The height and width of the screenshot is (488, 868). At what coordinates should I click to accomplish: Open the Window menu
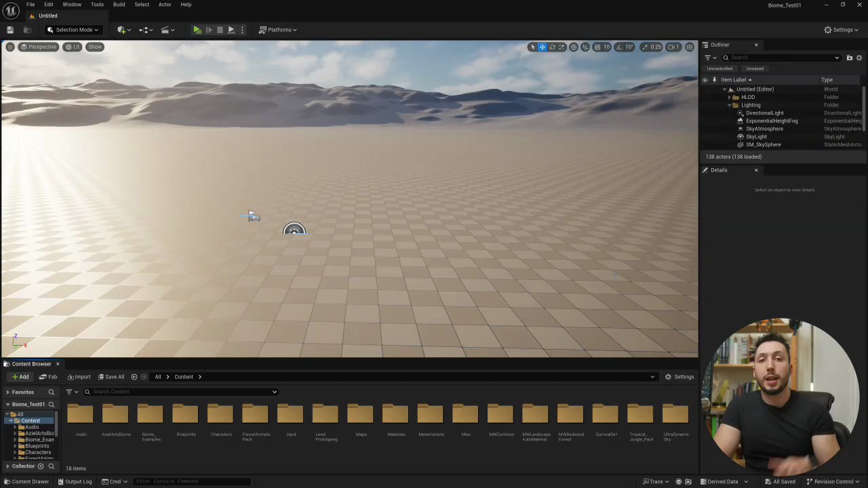(72, 5)
